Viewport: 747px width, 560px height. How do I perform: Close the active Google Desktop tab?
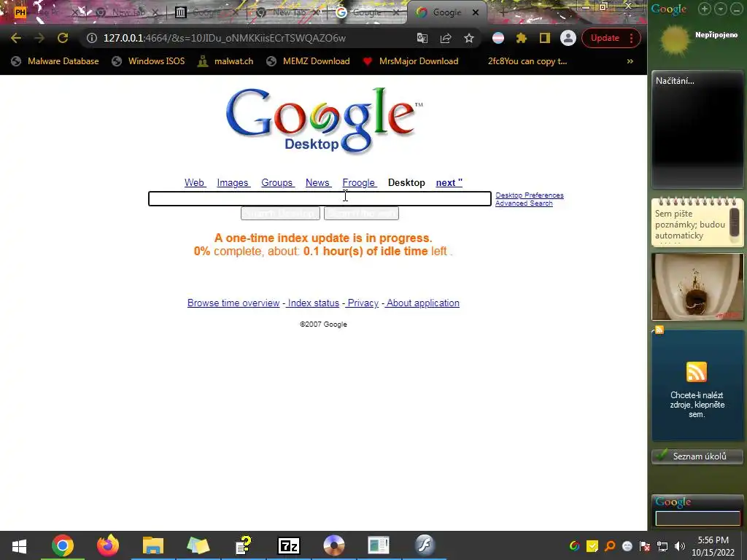(476, 13)
